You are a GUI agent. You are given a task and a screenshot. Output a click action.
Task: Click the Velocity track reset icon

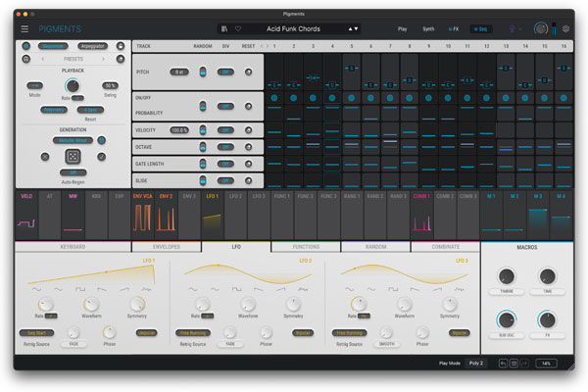[248, 130]
